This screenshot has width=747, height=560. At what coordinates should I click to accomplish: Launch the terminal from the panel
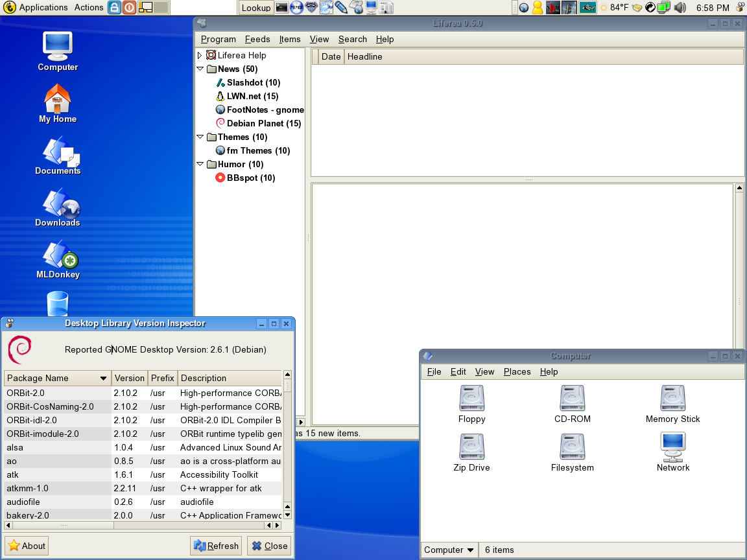(282, 7)
